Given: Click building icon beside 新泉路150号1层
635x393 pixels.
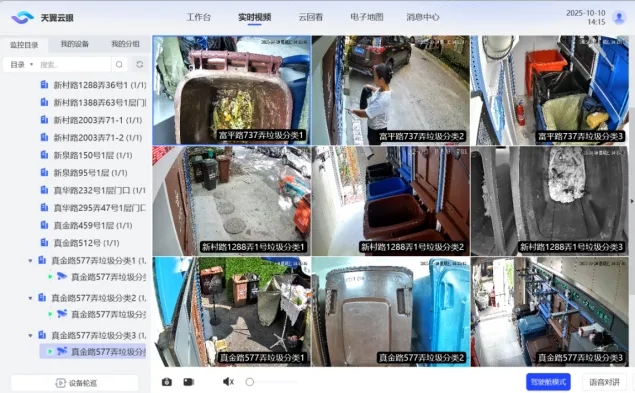Looking at the screenshot, I should [44, 155].
